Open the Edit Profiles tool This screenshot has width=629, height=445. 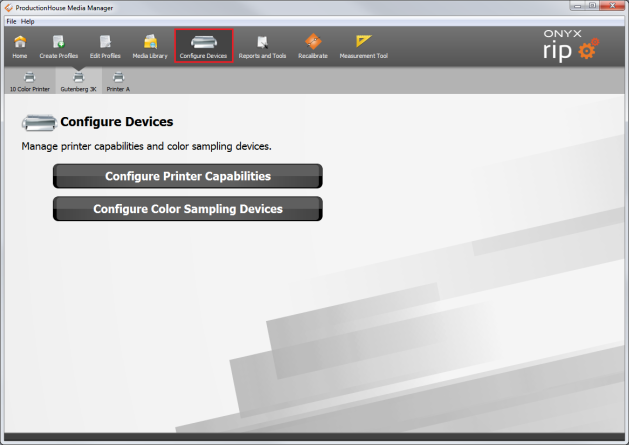(106, 46)
